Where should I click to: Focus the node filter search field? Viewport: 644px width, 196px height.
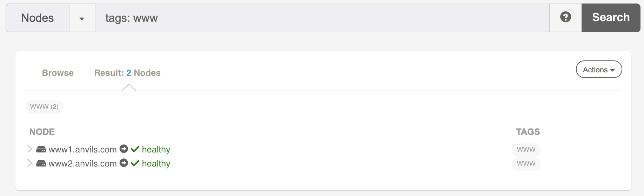[x=322, y=18]
